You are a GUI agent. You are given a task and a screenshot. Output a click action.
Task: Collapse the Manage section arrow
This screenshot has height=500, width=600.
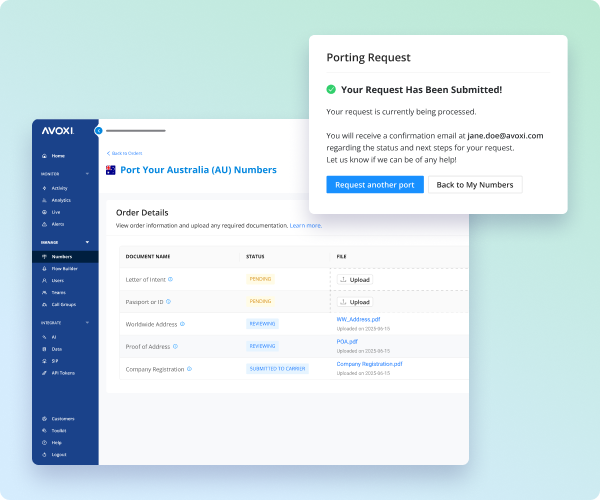87,242
